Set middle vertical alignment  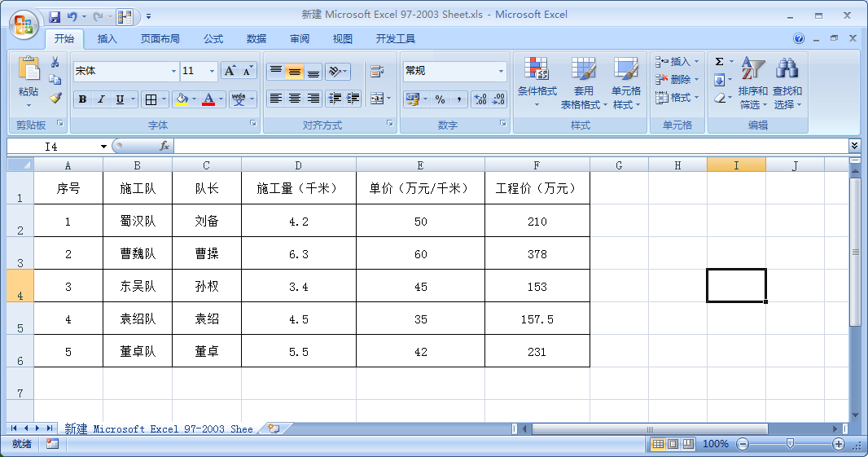[x=295, y=71]
